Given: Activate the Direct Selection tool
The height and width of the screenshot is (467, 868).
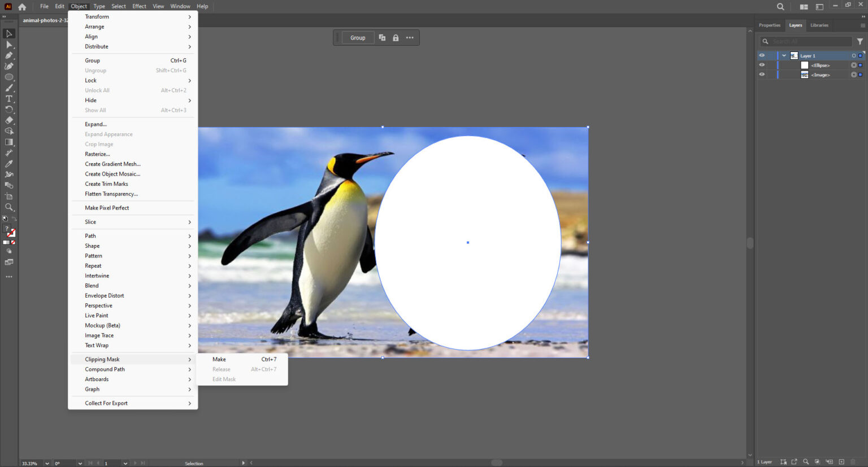Looking at the screenshot, I should [x=9, y=45].
